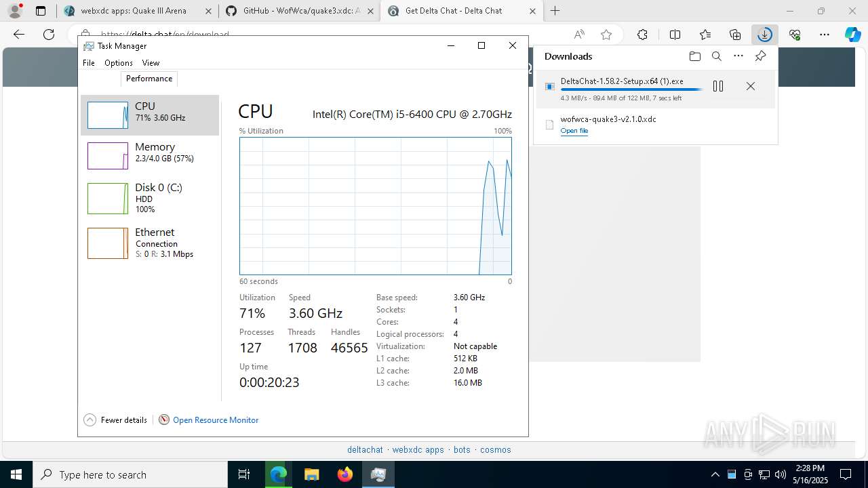
Task: Select the wofwca-quake3-v2.1.0.xdc file name
Action: (608, 119)
